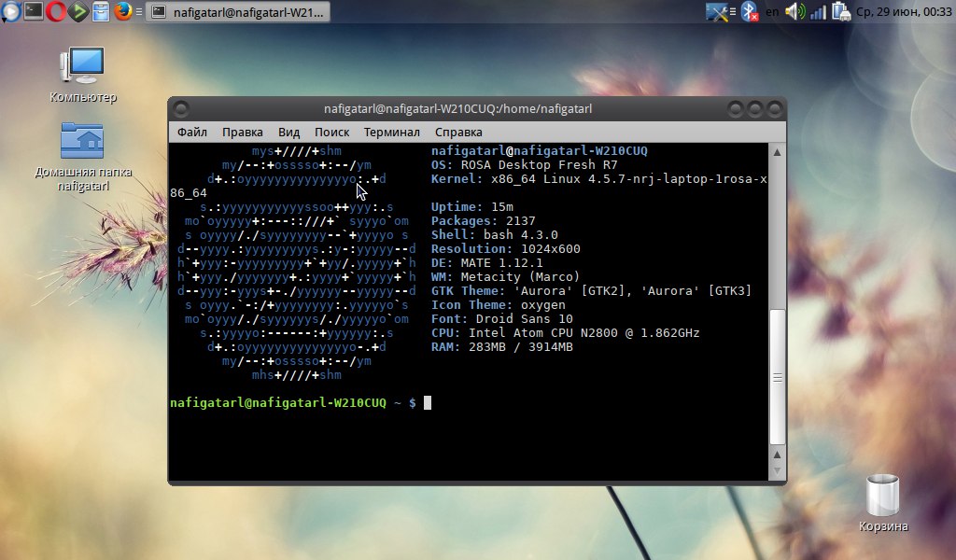The image size is (956, 560).
Task: Launch terminal from the panel shortcut
Action: tap(33, 11)
